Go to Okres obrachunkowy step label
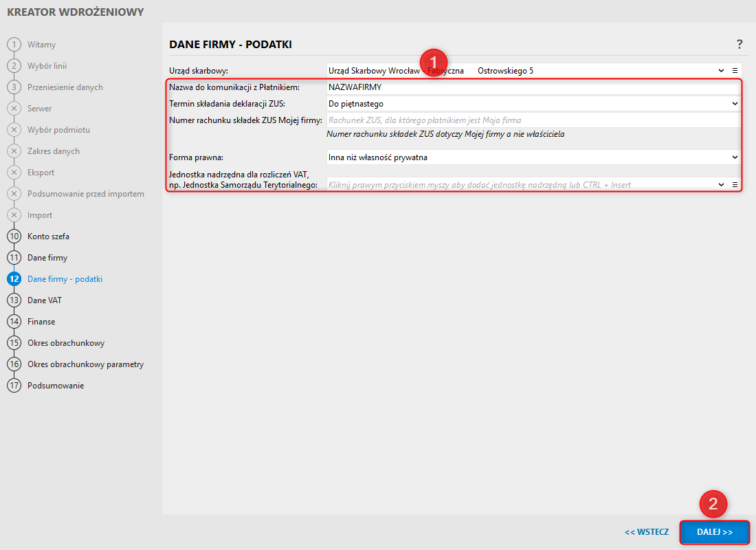The height and width of the screenshot is (550, 756). (x=65, y=343)
